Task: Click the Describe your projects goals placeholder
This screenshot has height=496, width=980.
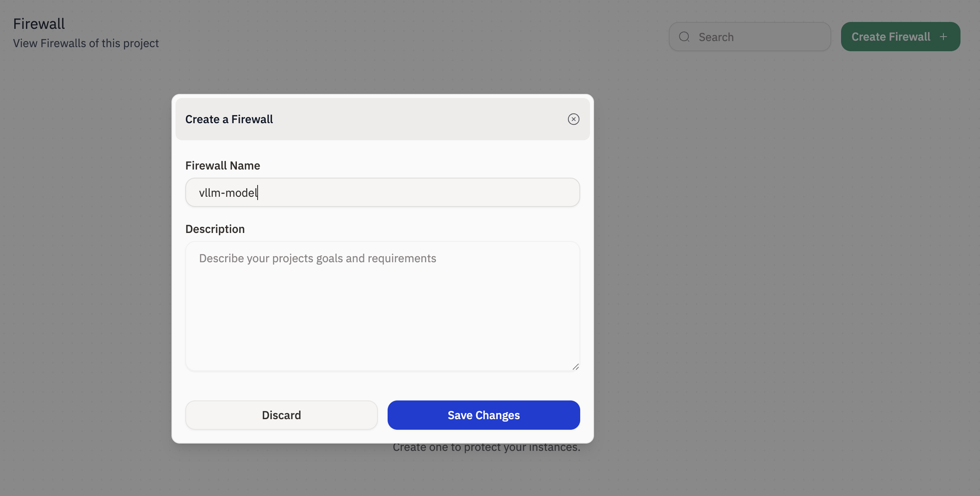Action: [x=317, y=259]
